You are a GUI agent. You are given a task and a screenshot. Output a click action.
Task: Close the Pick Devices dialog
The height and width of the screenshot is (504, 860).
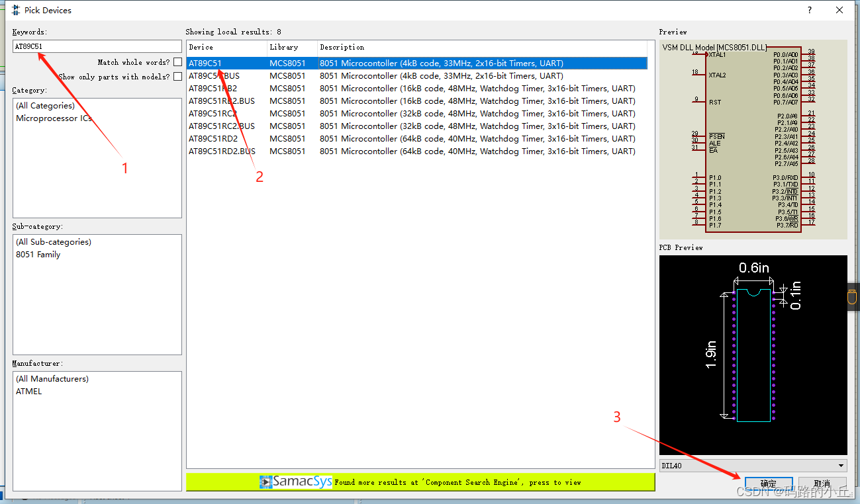839,10
